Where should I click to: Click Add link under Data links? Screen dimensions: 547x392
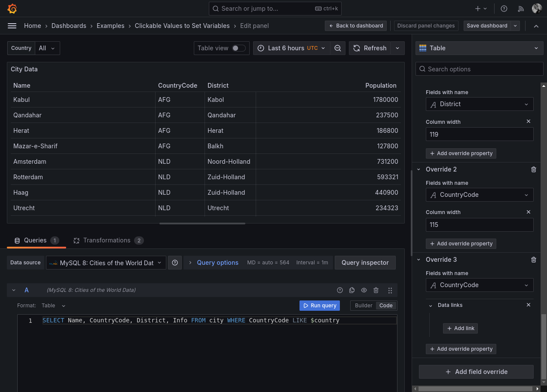coord(460,328)
